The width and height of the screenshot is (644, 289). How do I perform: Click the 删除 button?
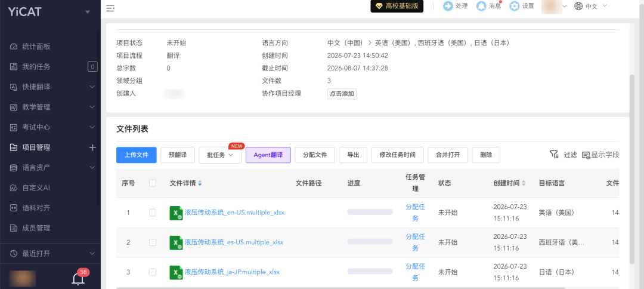pos(486,155)
